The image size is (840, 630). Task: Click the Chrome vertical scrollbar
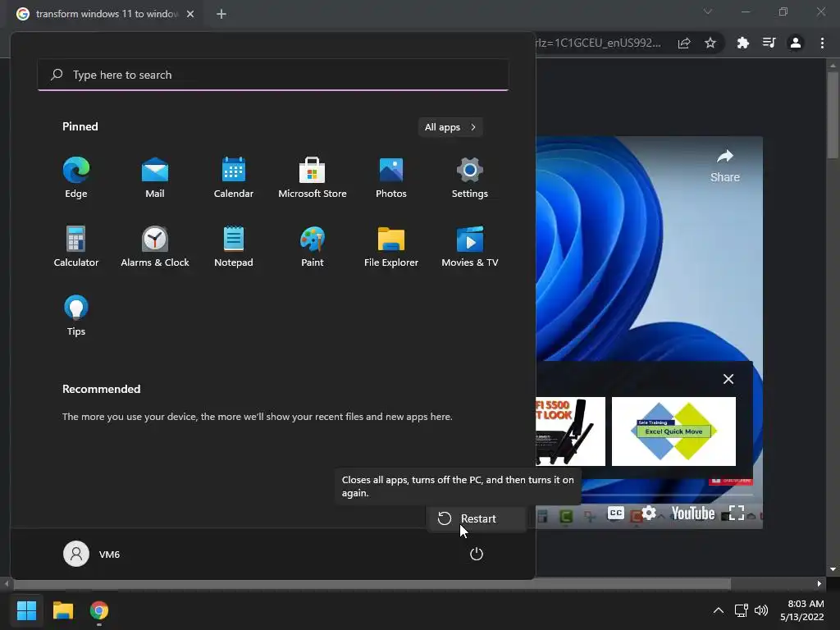point(833,115)
